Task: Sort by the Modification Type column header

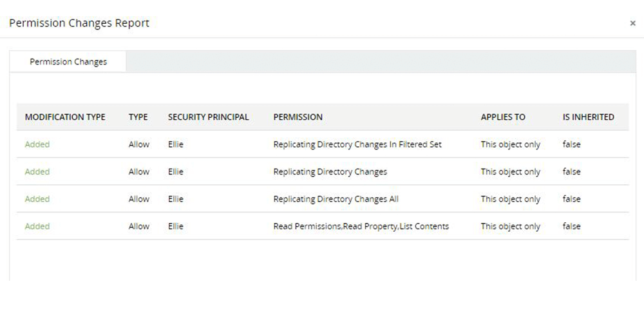Action: (x=65, y=117)
